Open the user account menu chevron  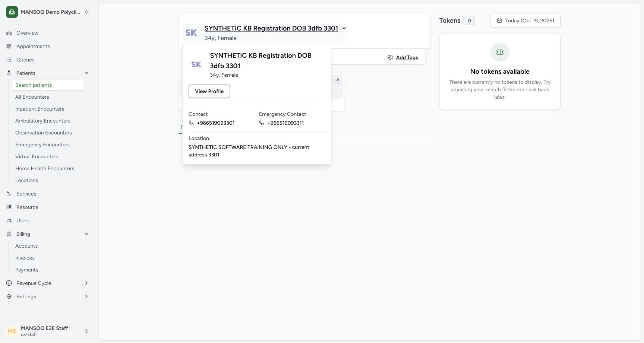(86, 331)
